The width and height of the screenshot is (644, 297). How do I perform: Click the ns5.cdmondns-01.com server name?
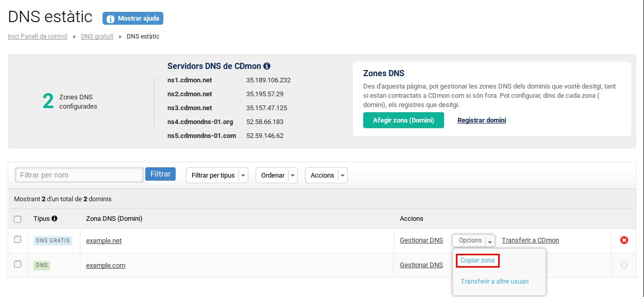(x=202, y=136)
